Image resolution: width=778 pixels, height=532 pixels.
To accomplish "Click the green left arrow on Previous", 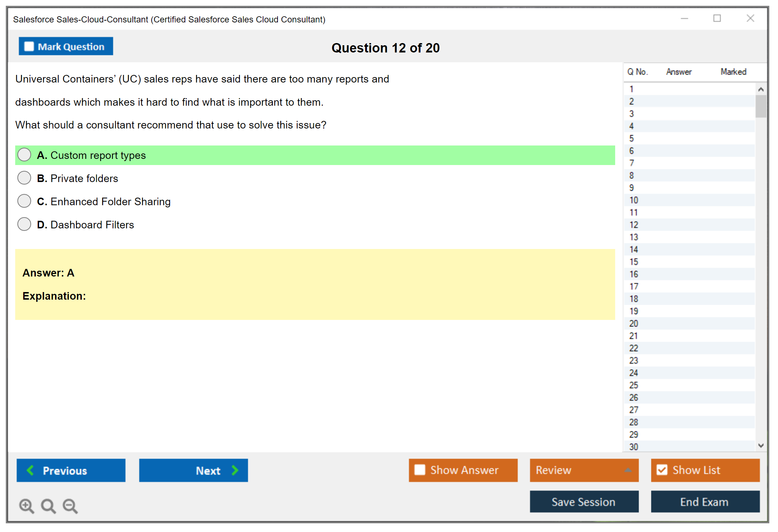I will pyautogui.click(x=30, y=470).
